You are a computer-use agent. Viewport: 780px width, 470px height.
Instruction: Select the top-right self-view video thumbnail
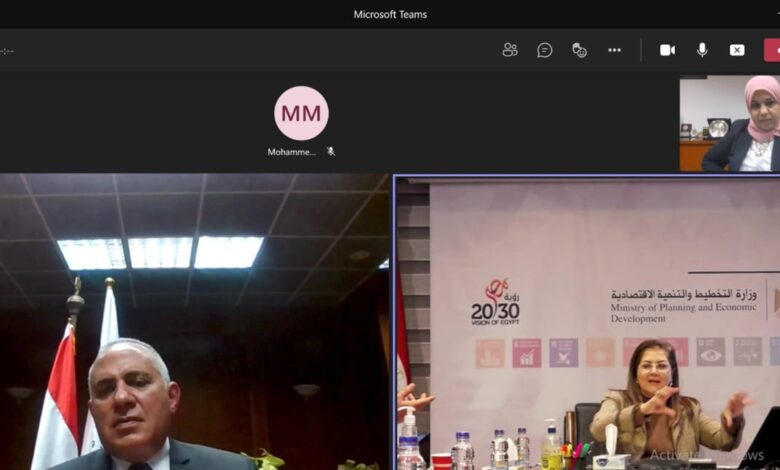pos(729,124)
